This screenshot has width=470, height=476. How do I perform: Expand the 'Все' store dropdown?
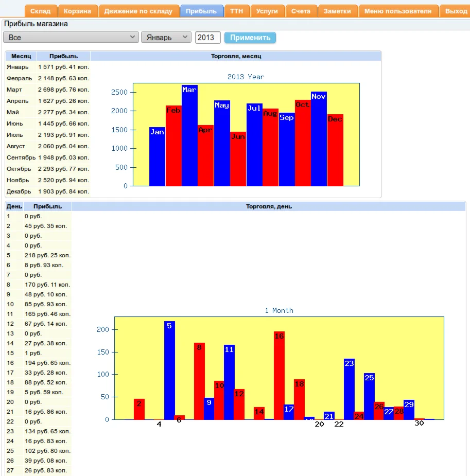[71, 38]
